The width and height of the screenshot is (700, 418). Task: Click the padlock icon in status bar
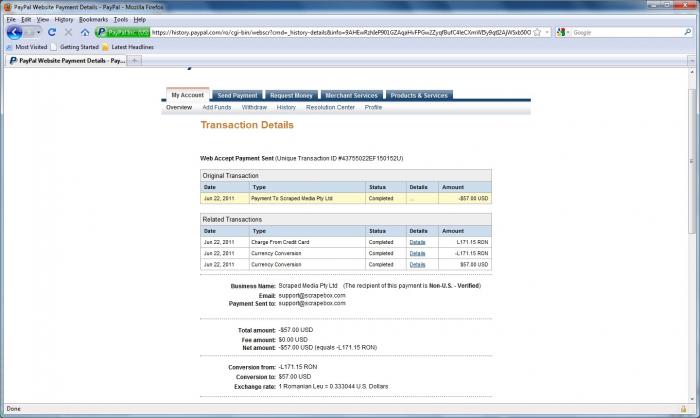click(x=683, y=409)
